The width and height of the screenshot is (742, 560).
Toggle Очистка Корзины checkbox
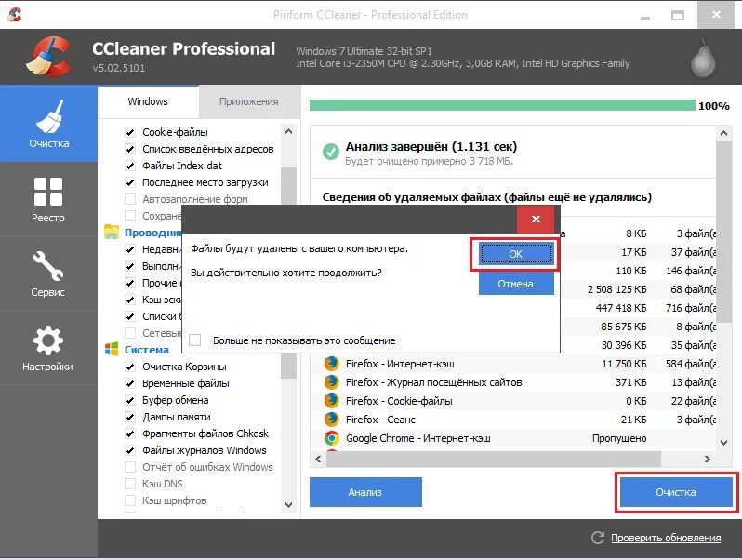130,367
